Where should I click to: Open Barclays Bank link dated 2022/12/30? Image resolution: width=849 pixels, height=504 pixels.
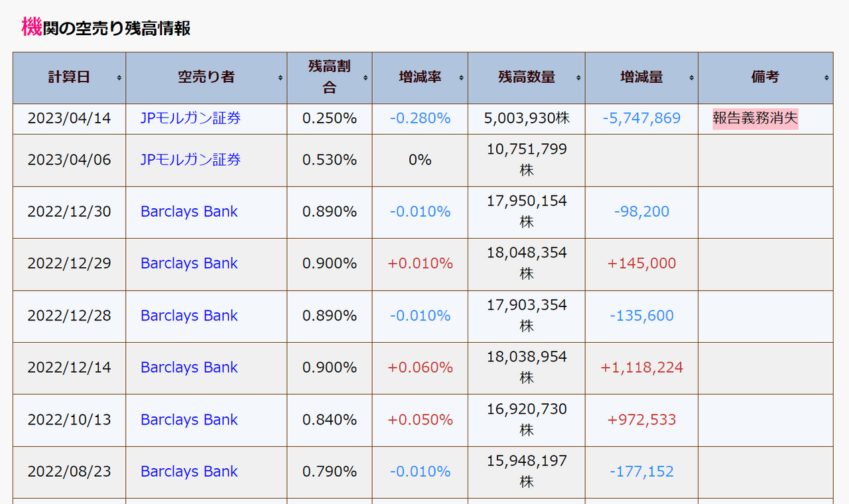189,212
